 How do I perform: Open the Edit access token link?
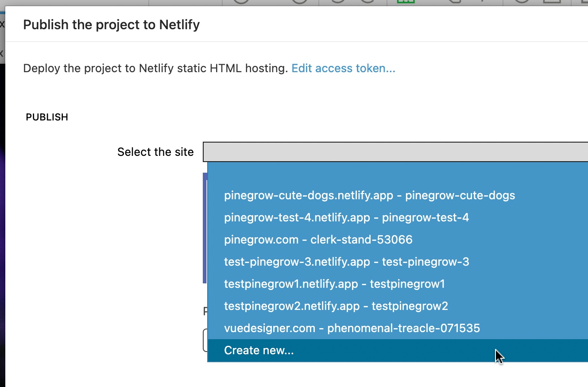tap(343, 68)
